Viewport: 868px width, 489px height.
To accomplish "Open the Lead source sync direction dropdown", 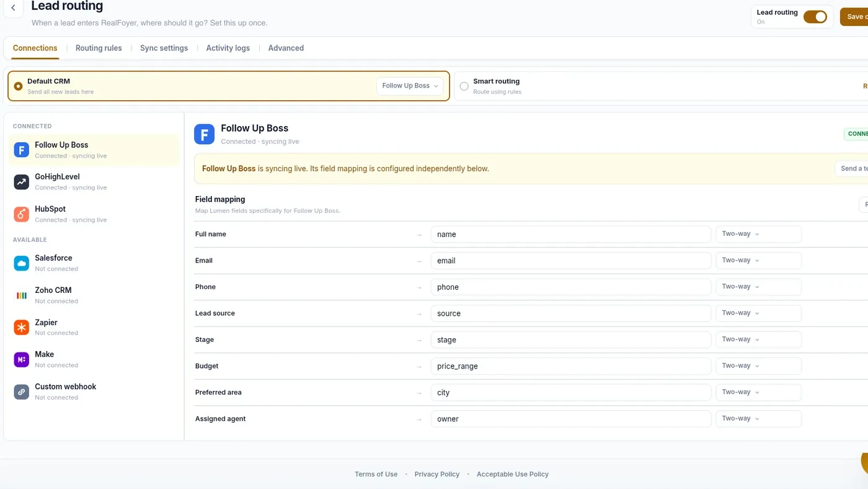I will tap(758, 313).
